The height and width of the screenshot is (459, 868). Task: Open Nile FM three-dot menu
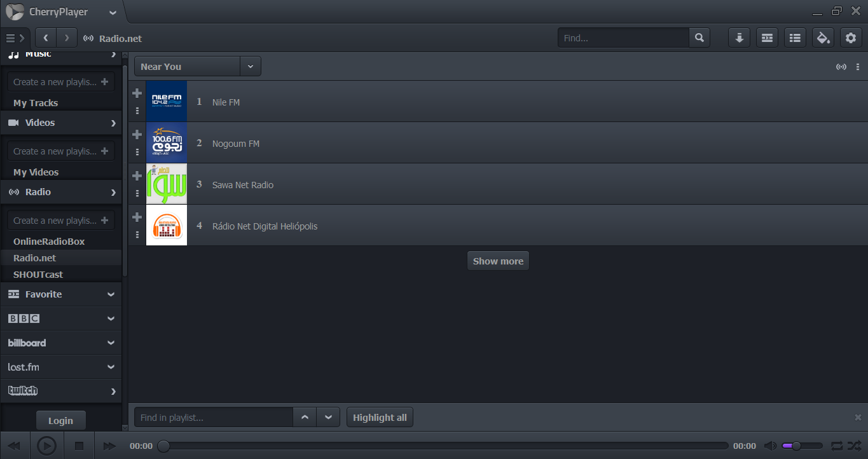pyautogui.click(x=137, y=111)
